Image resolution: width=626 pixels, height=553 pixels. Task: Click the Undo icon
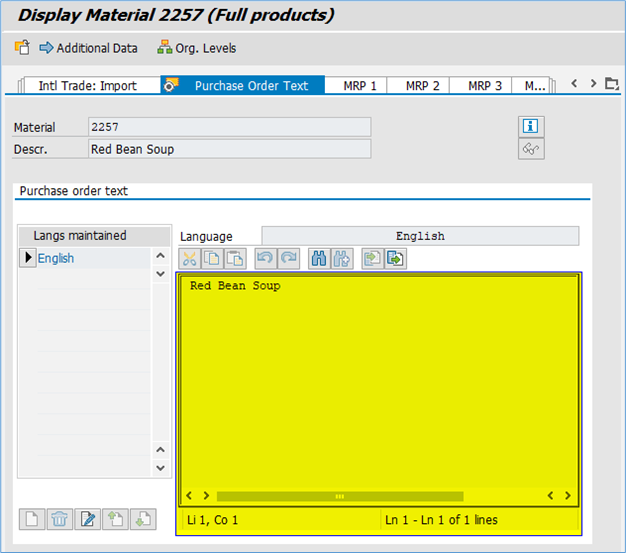tap(265, 258)
